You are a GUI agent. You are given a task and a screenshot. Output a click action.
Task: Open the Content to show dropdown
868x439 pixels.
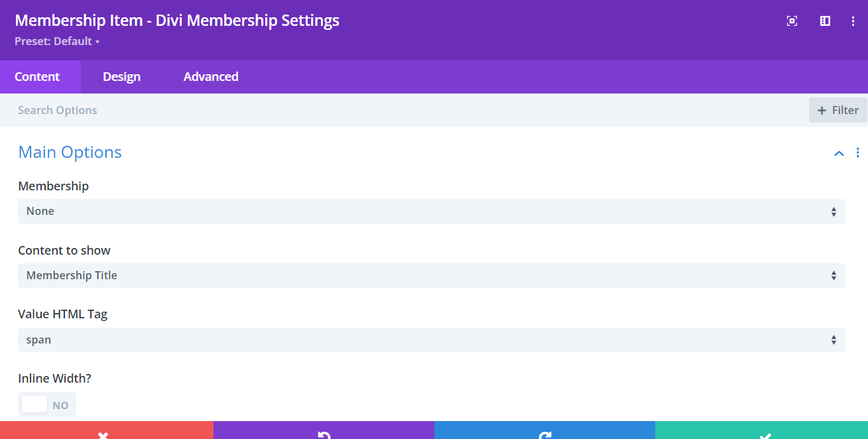coord(431,275)
